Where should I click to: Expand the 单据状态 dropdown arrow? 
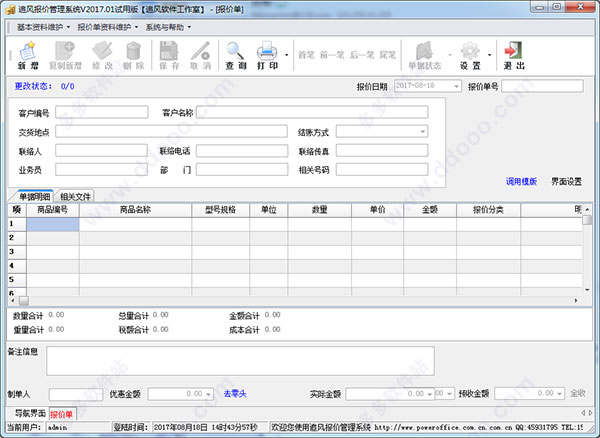click(x=450, y=55)
